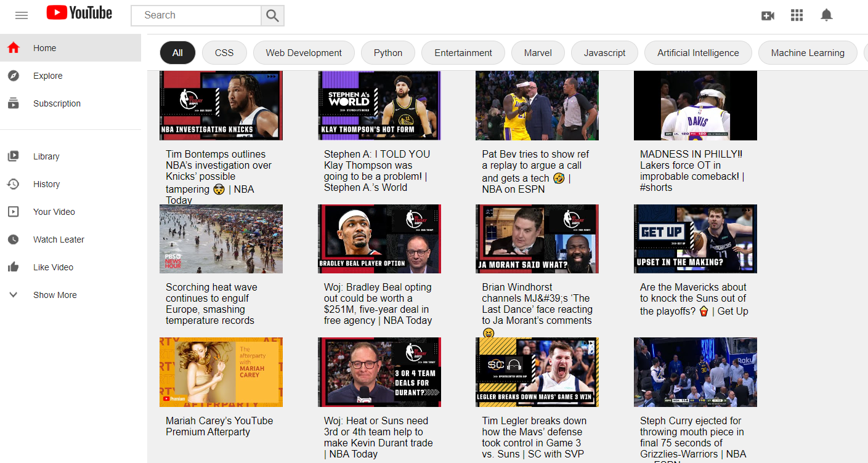Open History from the sidebar
This screenshot has height=463, width=868.
tap(70, 184)
